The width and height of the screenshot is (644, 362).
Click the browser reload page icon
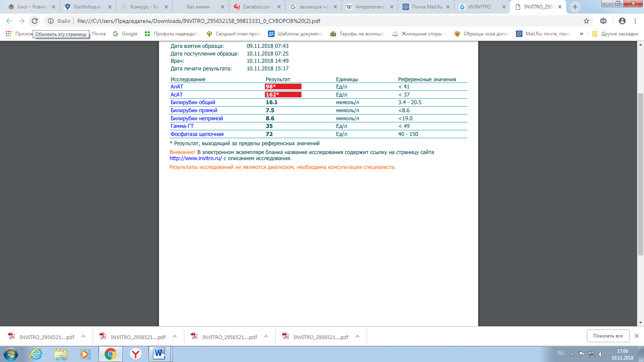[x=35, y=21]
